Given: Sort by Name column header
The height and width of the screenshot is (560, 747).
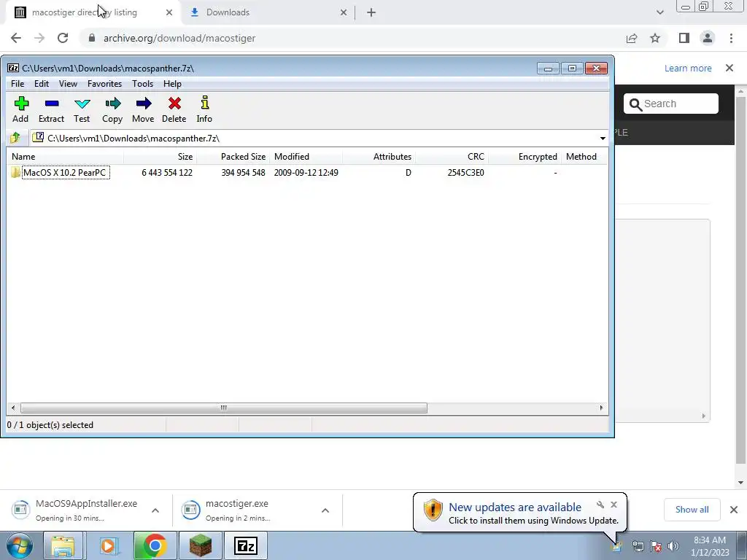Looking at the screenshot, I should tap(66, 157).
